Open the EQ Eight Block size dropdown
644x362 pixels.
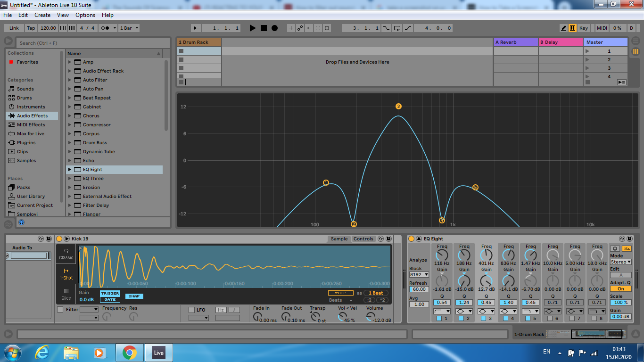419,274
